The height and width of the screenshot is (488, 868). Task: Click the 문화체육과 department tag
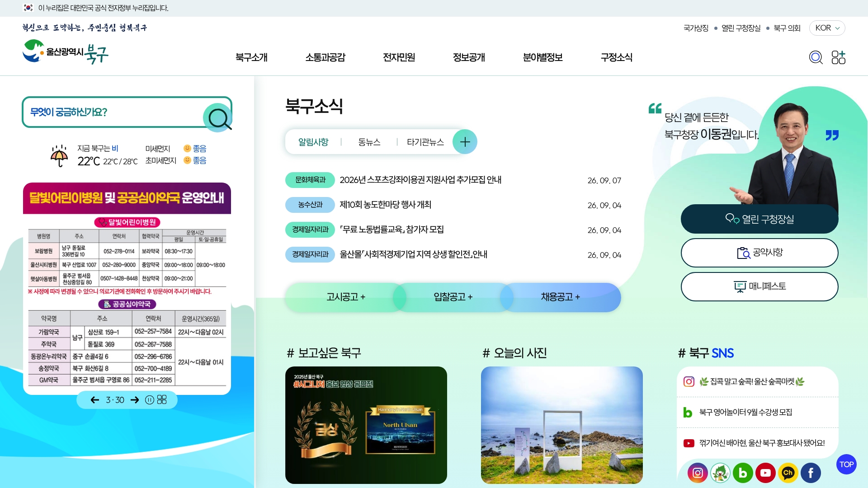point(310,180)
